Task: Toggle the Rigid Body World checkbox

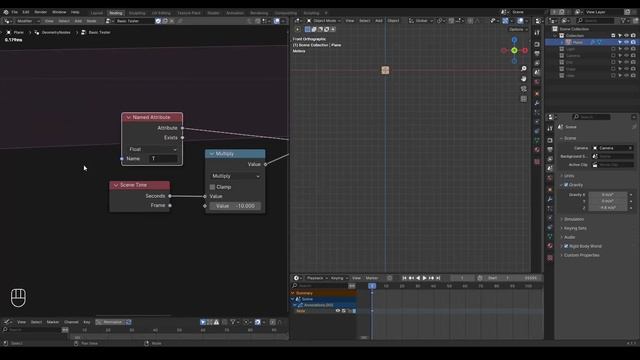Action: (566, 246)
